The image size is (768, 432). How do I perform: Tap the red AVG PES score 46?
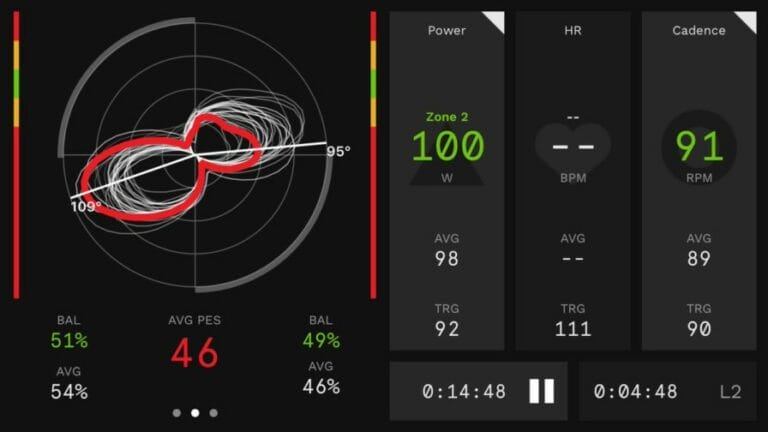[x=195, y=354]
